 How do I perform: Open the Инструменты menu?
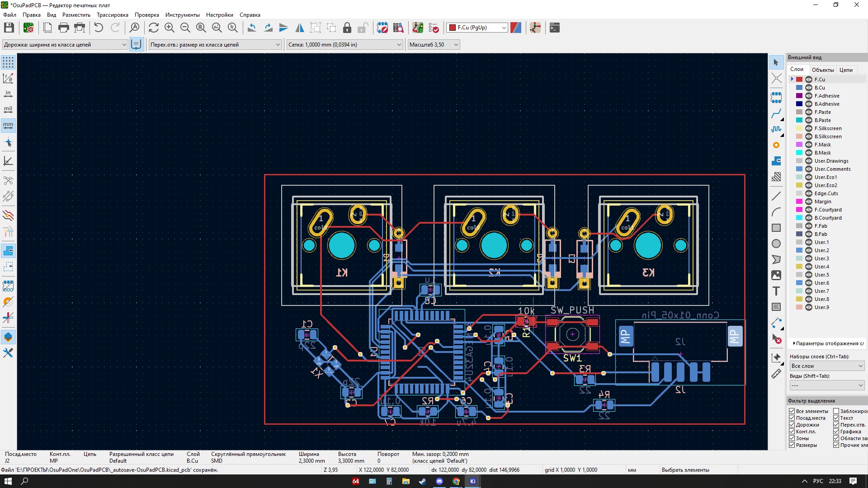[x=183, y=15]
